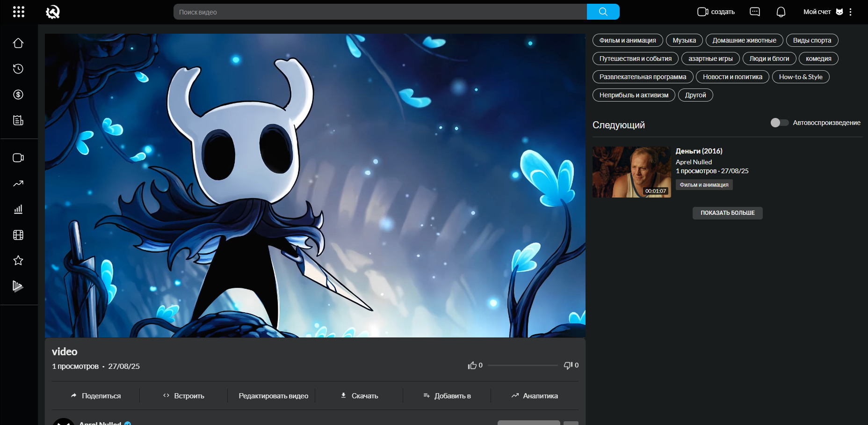Click the Встроить embed button
The width and height of the screenshot is (868, 425).
coord(184,396)
